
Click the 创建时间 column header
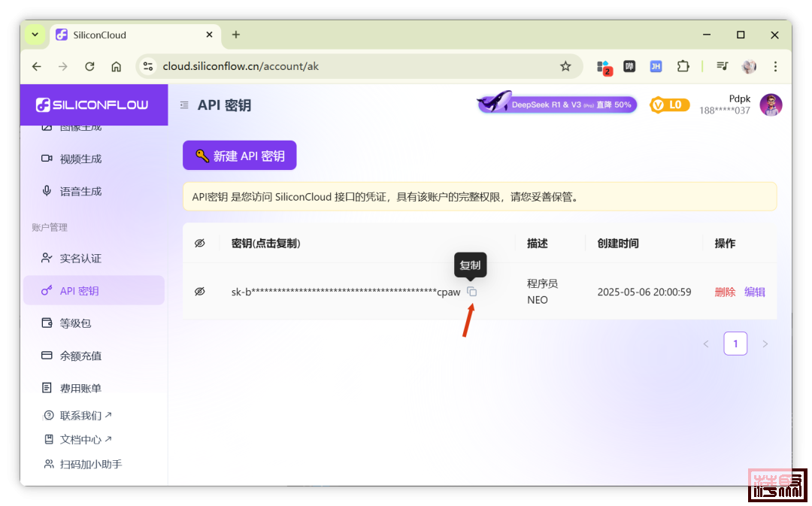coord(618,244)
